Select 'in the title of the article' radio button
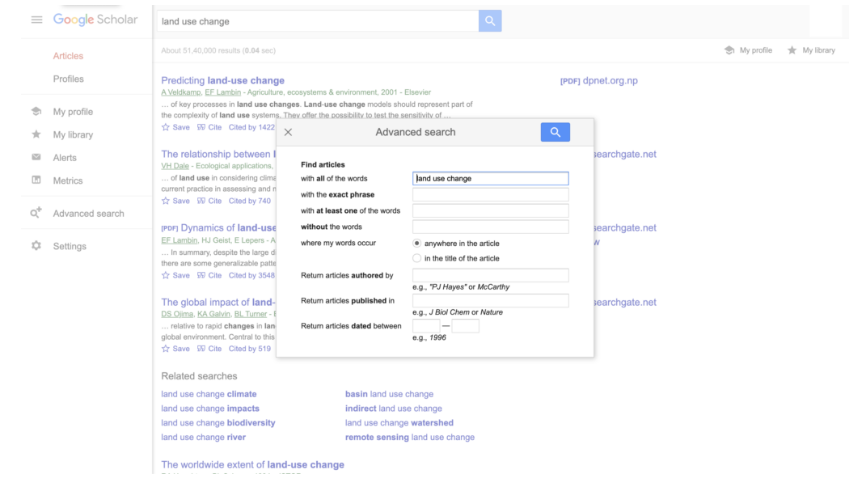867x490 pixels. coord(417,258)
